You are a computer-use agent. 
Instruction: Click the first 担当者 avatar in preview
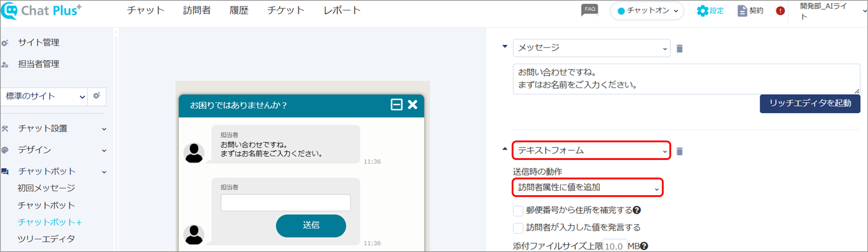tap(194, 153)
